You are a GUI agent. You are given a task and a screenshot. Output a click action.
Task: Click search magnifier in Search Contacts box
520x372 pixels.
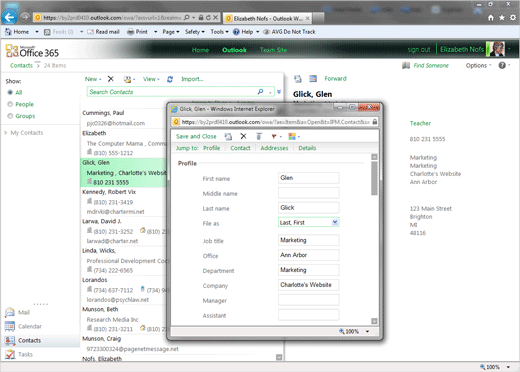tap(261, 91)
